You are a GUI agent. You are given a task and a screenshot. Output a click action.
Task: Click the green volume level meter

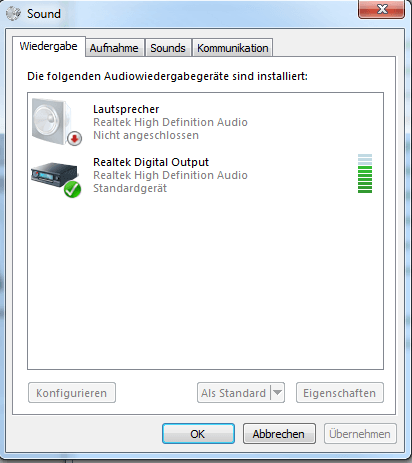tap(365, 173)
